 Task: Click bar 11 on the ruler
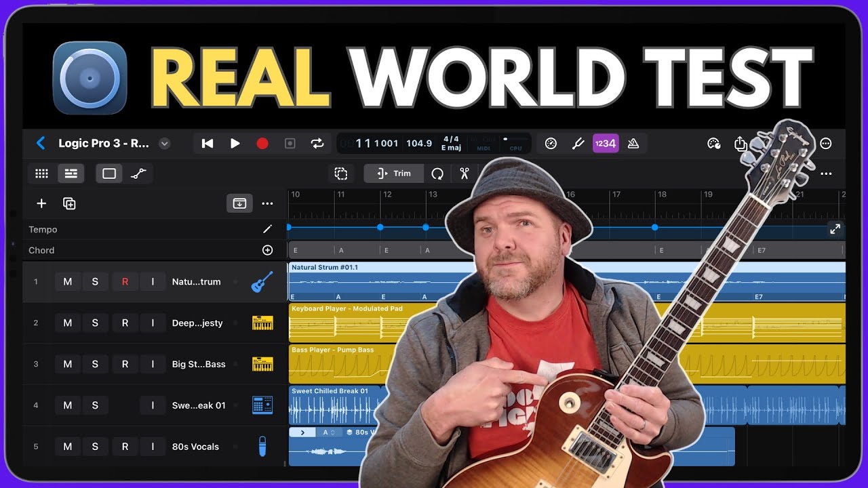click(x=341, y=195)
